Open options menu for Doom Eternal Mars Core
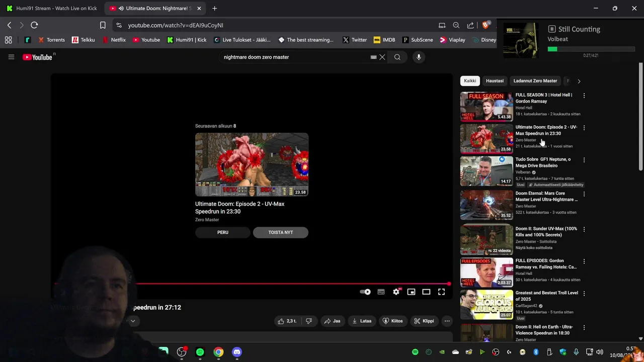The image size is (644, 362). [584, 194]
